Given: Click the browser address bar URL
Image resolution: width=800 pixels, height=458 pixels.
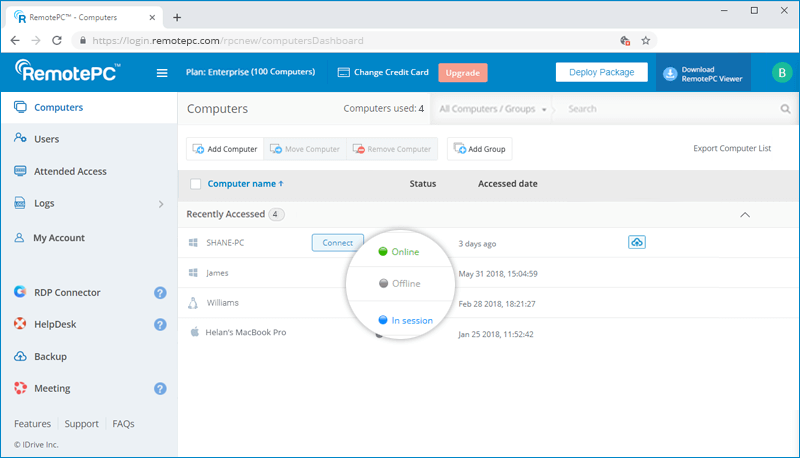Looking at the screenshot, I should tap(228, 41).
